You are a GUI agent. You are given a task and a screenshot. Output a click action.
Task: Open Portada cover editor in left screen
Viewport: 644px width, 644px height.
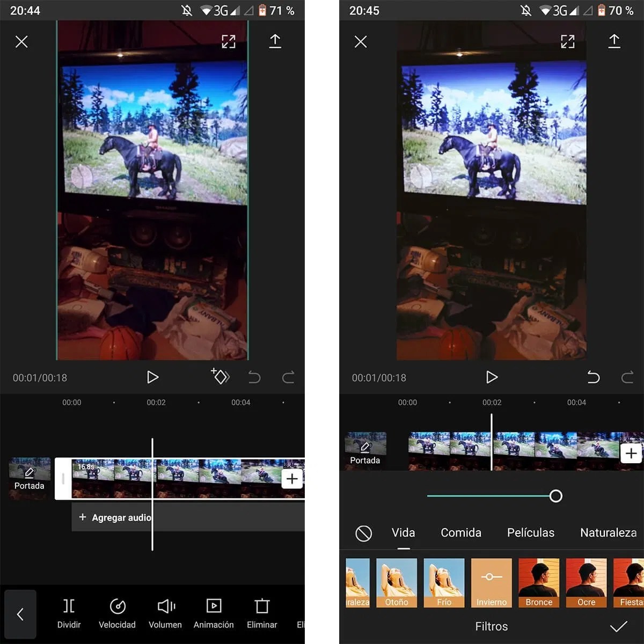pyautogui.click(x=30, y=478)
